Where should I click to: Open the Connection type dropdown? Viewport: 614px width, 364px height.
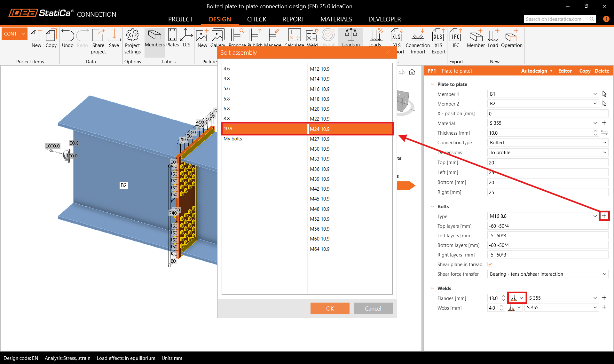click(x=547, y=143)
